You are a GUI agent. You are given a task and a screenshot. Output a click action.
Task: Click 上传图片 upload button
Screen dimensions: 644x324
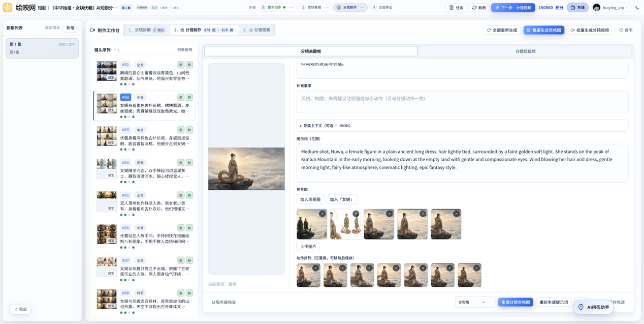pos(308,247)
